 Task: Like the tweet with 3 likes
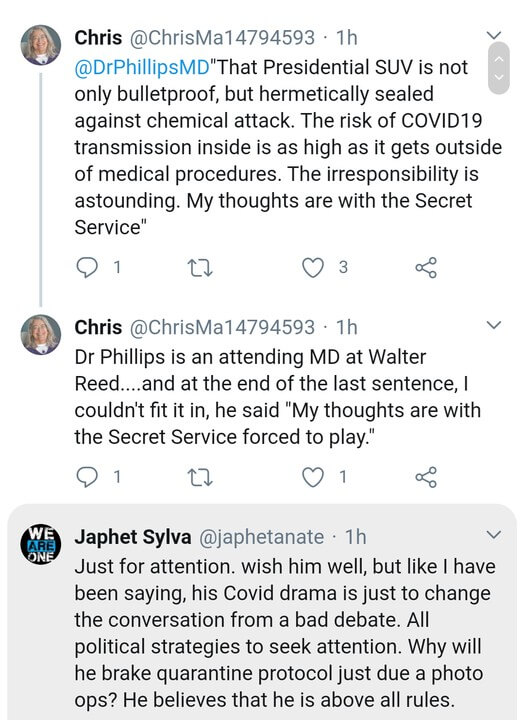tap(313, 268)
